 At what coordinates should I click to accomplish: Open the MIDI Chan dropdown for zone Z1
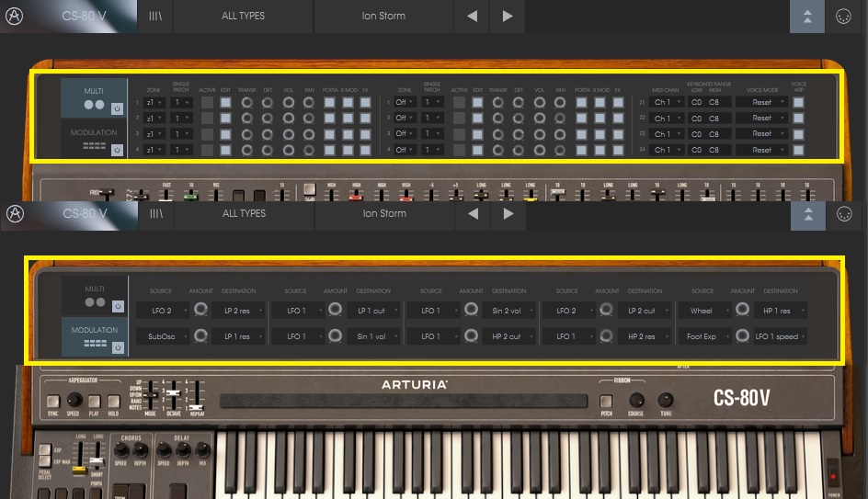coord(667,102)
